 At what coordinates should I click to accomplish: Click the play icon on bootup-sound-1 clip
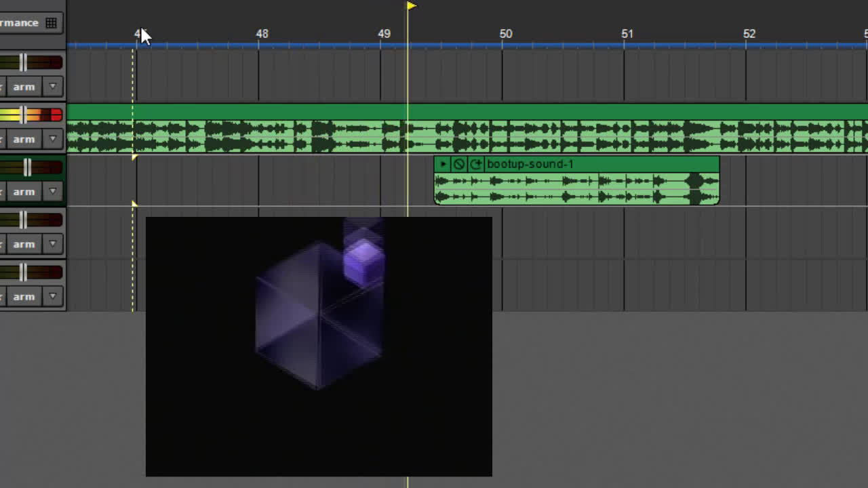[x=443, y=164]
